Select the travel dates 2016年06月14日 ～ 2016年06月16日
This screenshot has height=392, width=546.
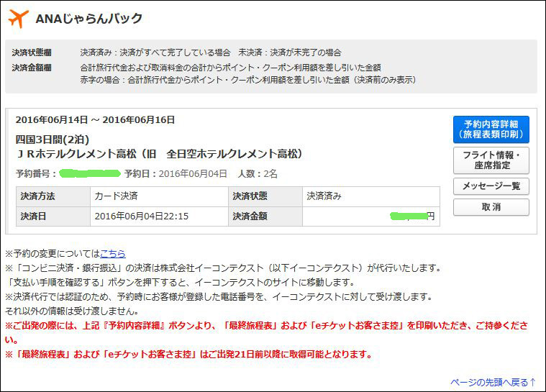[x=95, y=120]
